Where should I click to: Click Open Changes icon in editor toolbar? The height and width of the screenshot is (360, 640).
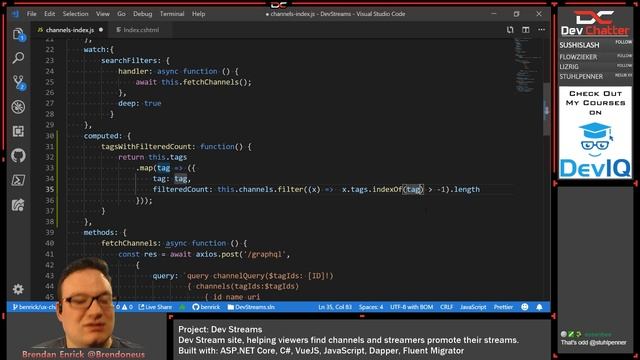(x=510, y=30)
